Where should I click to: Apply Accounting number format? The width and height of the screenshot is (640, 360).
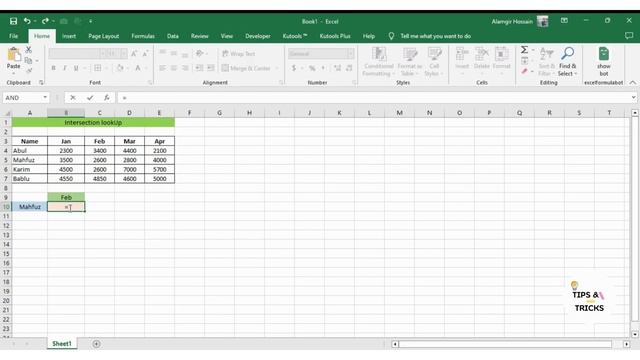point(293,68)
